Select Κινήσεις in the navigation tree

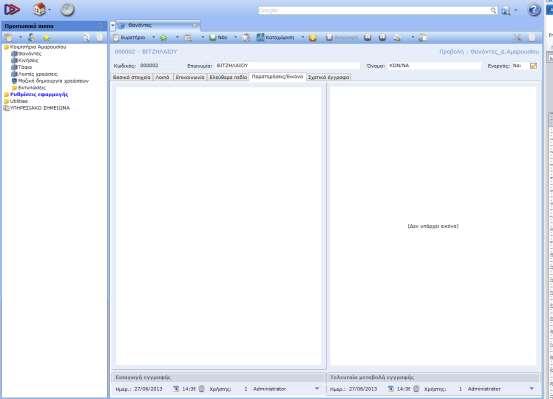(x=28, y=60)
